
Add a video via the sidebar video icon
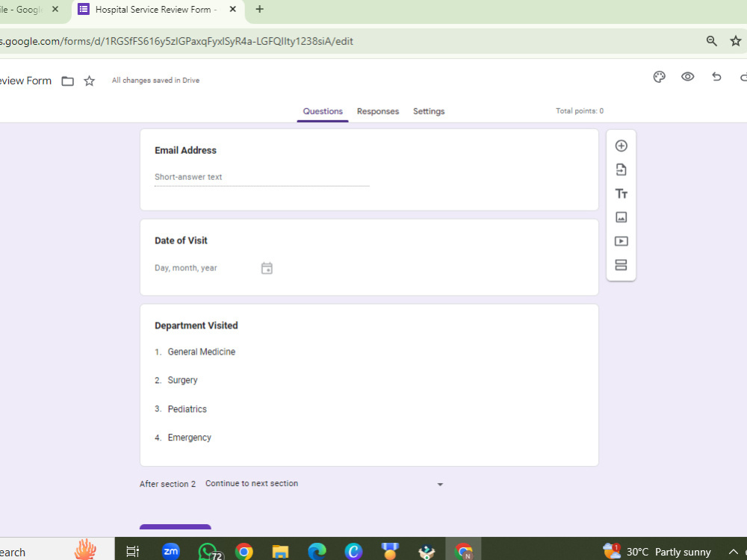[621, 241]
